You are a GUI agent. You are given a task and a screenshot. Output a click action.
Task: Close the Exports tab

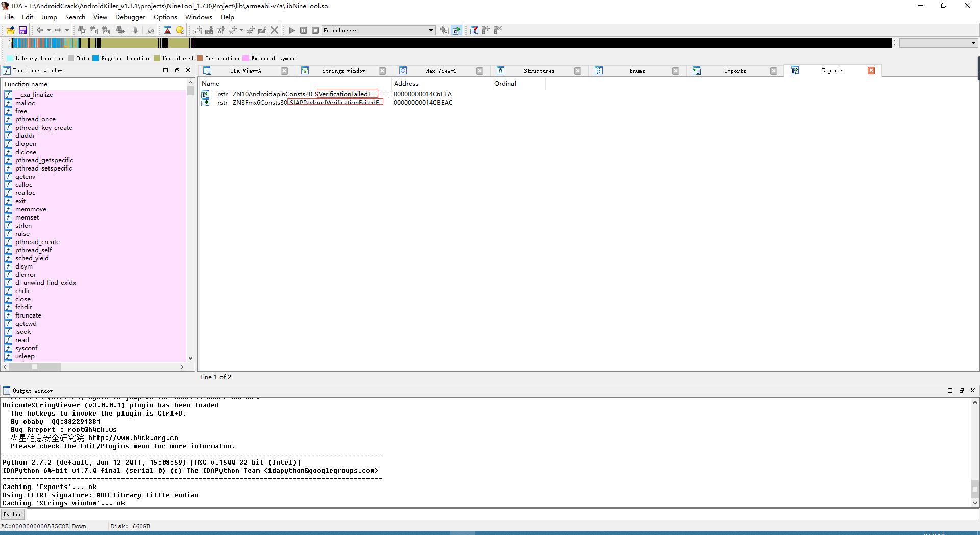(871, 70)
